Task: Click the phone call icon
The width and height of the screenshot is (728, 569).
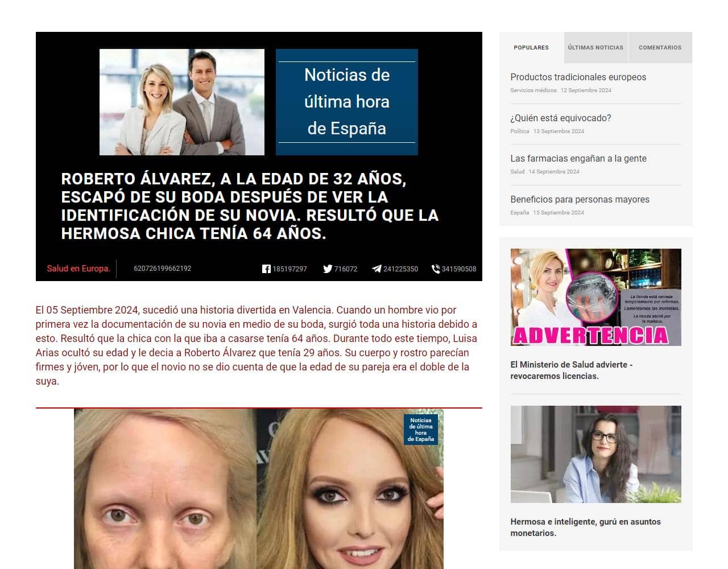Action: click(436, 269)
